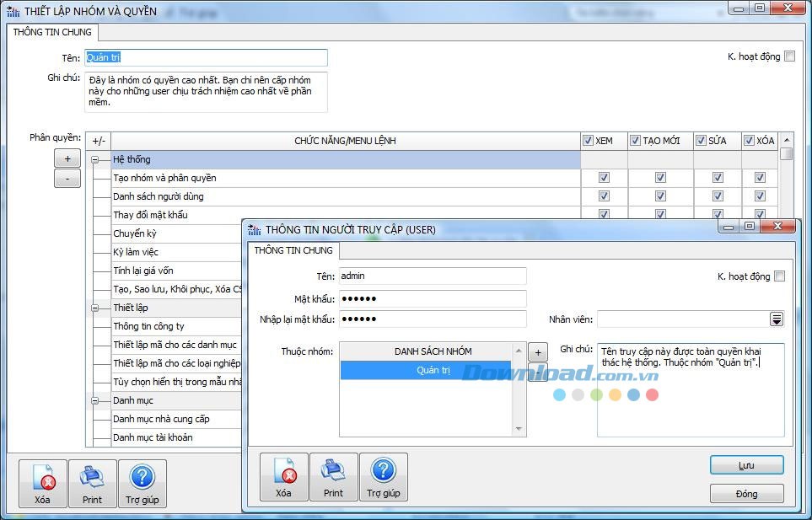Click the Mật khẩu password field
The image size is (812, 520).
(x=432, y=298)
